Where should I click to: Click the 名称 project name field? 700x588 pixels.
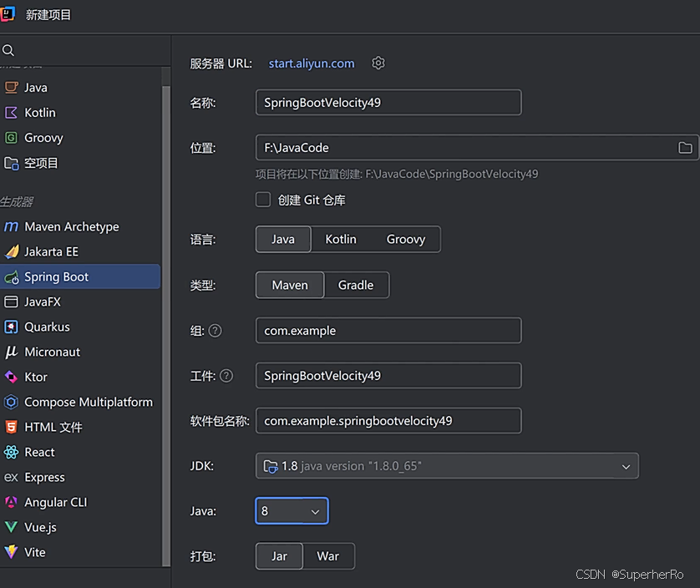click(x=388, y=103)
